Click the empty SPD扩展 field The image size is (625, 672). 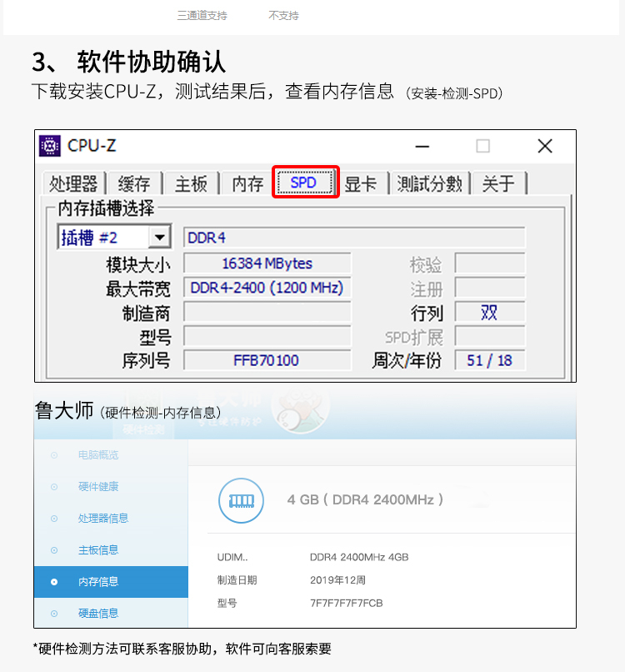tap(490, 336)
